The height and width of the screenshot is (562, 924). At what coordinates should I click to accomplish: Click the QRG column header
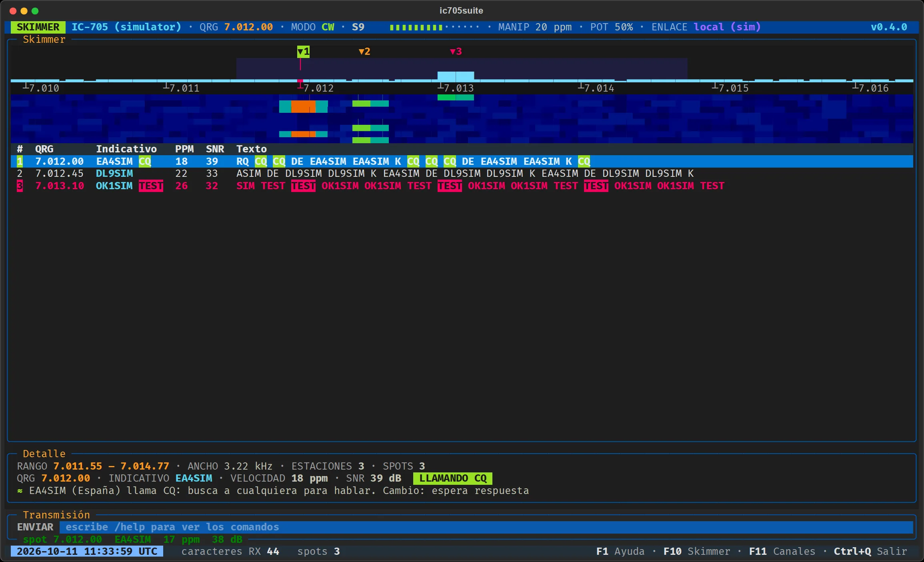44,149
